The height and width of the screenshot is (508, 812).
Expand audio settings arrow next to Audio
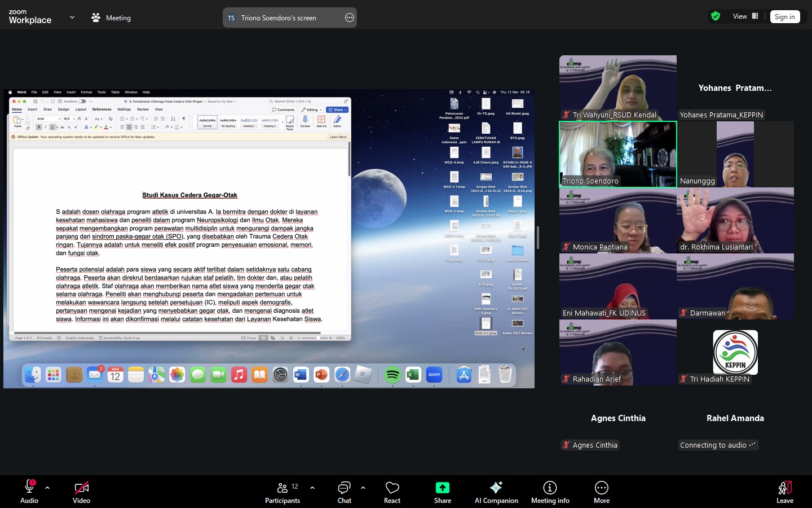click(x=47, y=488)
